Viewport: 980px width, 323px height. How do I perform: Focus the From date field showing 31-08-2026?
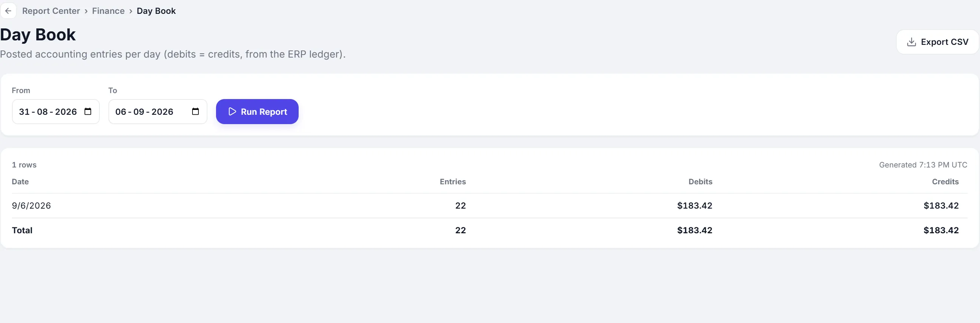pyautogui.click(x=56, y=111)
